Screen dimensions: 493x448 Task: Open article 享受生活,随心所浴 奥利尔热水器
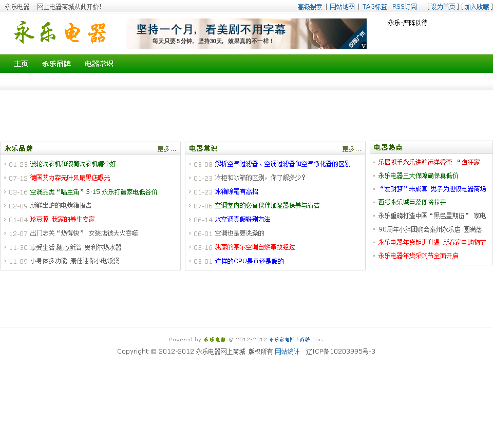click(x=76, y=247)
